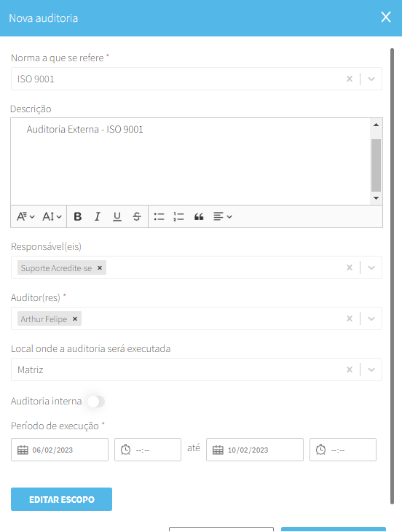402x532 pixels.
Task: Set the end time field after 10/02/2023
Action: [x=343, y=450]
